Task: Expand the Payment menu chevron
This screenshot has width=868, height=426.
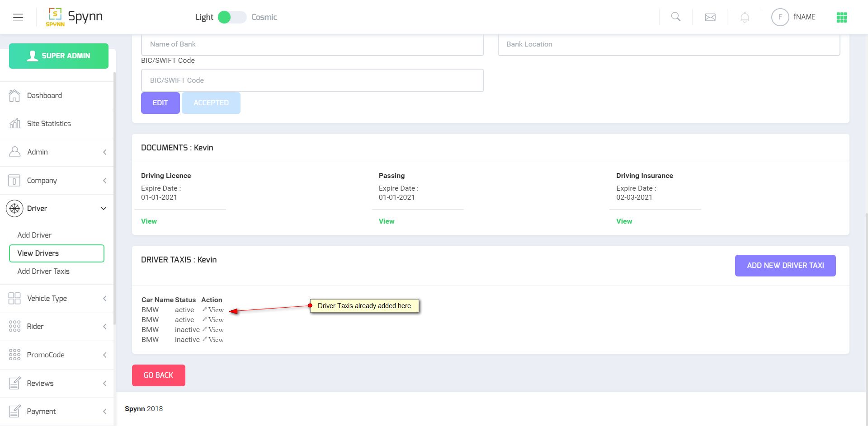Action: click(x=104, y=412)
